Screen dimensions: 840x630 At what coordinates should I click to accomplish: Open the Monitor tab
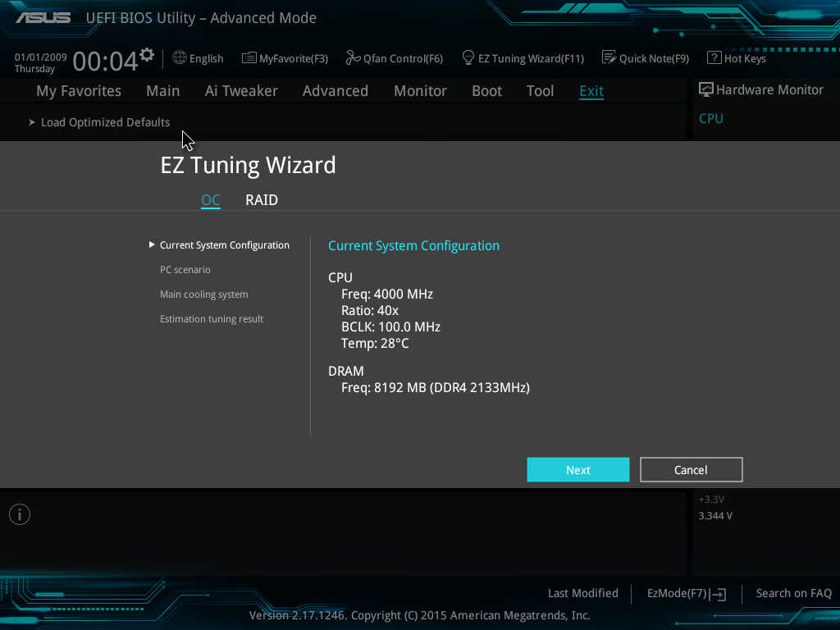tap(421, 91)
